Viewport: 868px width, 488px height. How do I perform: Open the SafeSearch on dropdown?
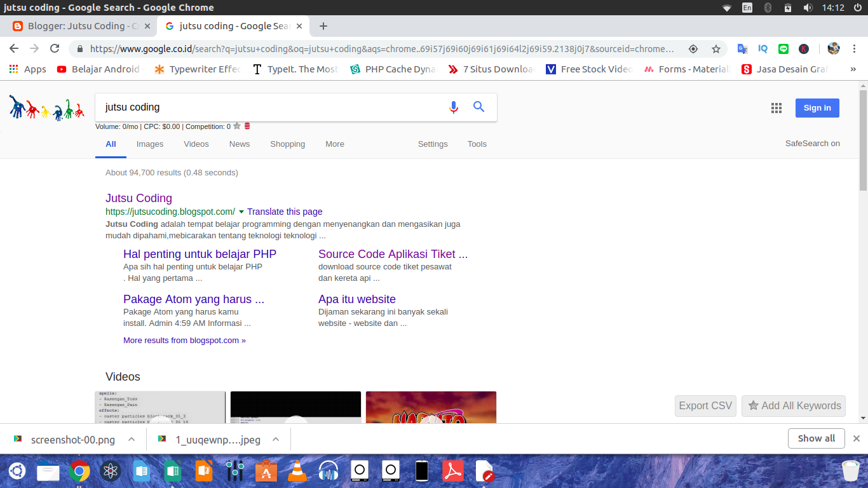[x=813, y=144]
